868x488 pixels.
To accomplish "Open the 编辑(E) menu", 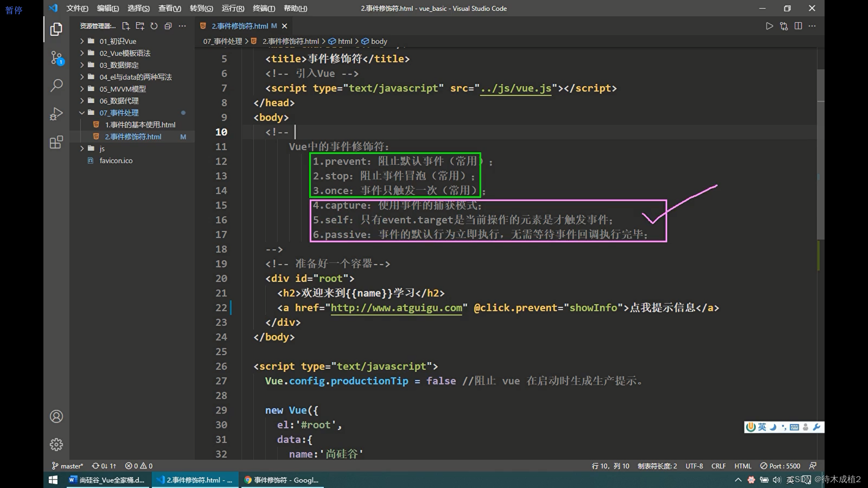I will pos(108,8).
